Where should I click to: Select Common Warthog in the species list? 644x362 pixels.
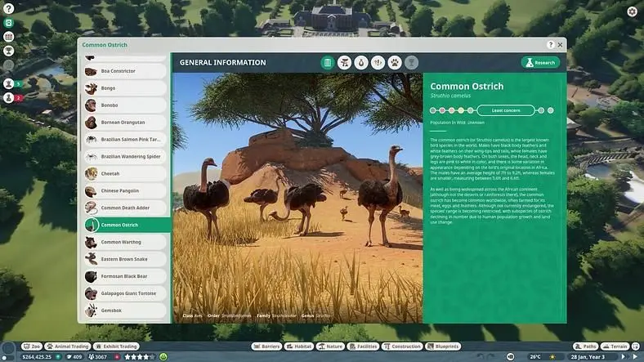(125, 242)
